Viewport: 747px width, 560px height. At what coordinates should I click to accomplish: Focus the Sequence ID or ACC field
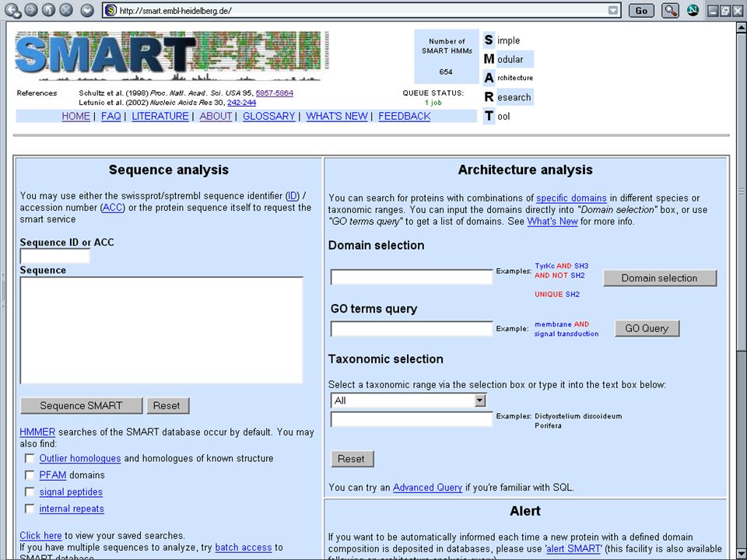(54, 256)
